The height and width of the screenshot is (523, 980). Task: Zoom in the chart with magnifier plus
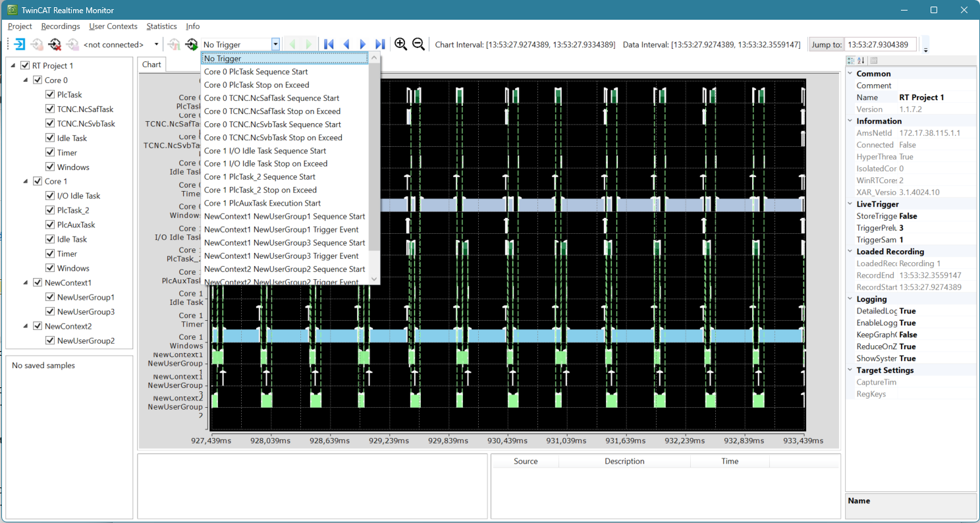[400, 44]
